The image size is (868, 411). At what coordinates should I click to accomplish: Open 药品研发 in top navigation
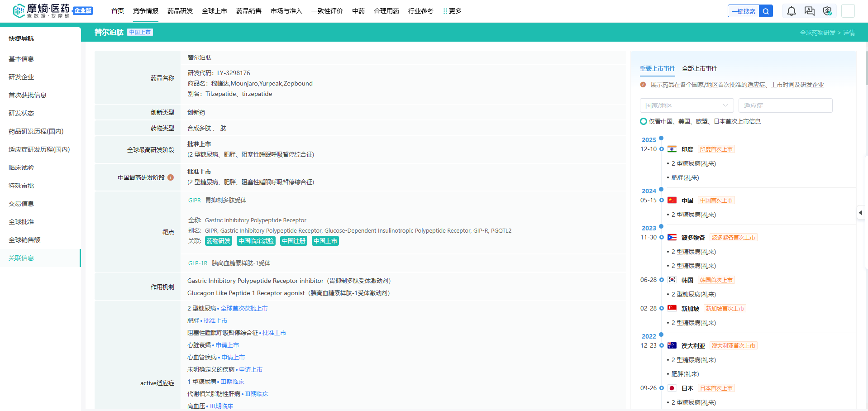tap(180, 11)
